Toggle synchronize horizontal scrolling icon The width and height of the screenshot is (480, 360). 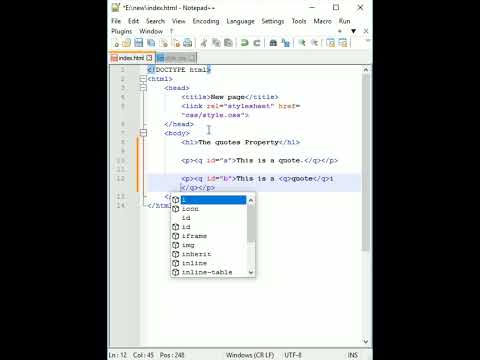(343, 43)
